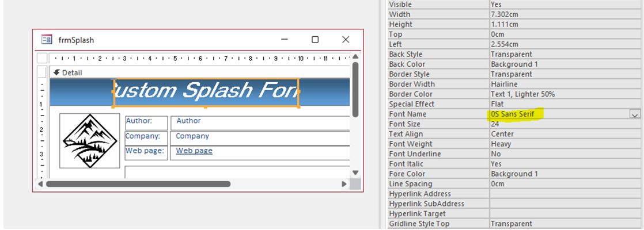The height and width of the screenshot is (230, 644).
Task: Click the Font Weight value Heavy
Action: click(x=566, y=144)
